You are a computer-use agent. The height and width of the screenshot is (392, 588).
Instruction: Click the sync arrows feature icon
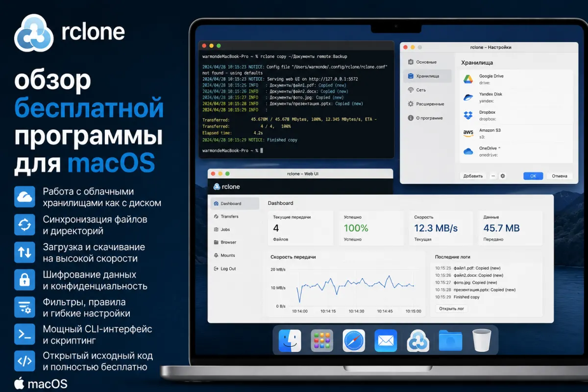(24, 224)
